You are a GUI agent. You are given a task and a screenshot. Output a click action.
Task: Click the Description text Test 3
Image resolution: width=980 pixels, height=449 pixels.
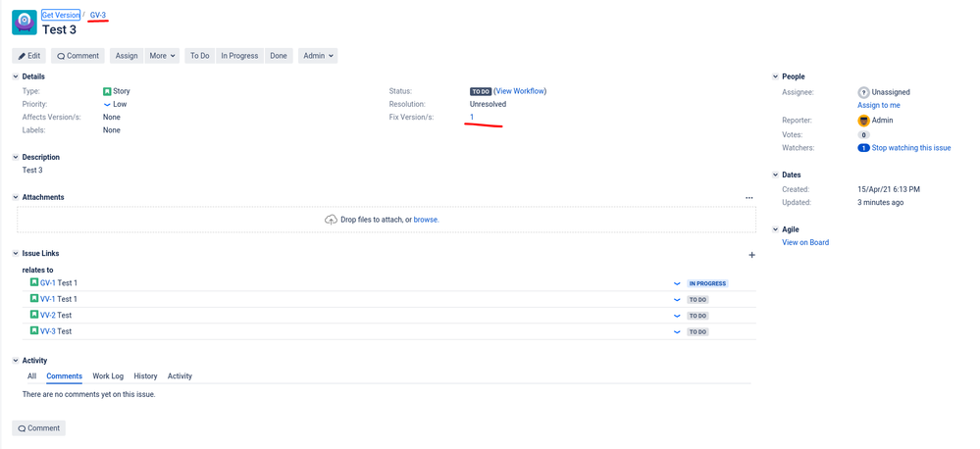[x=32, y=170]
